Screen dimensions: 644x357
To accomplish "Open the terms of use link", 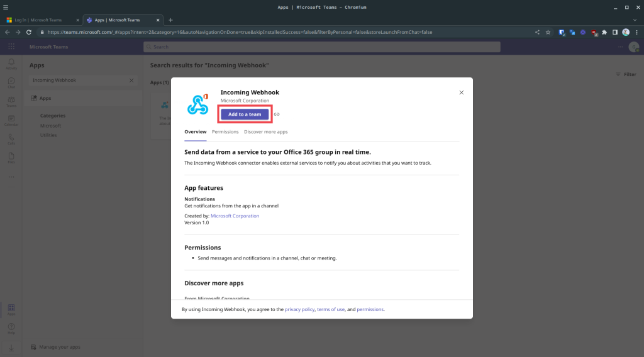I will [x=331, y=309].
